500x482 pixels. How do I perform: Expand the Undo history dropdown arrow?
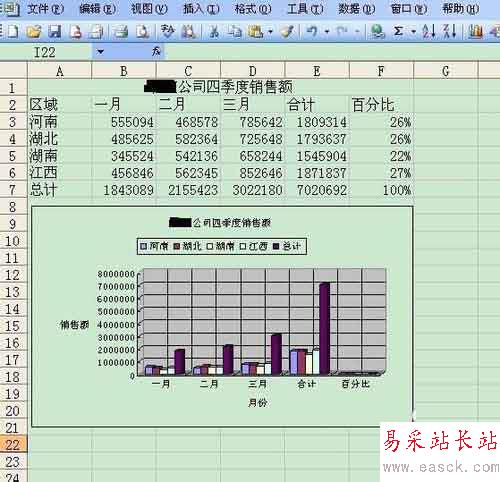(x=327, y=32)
